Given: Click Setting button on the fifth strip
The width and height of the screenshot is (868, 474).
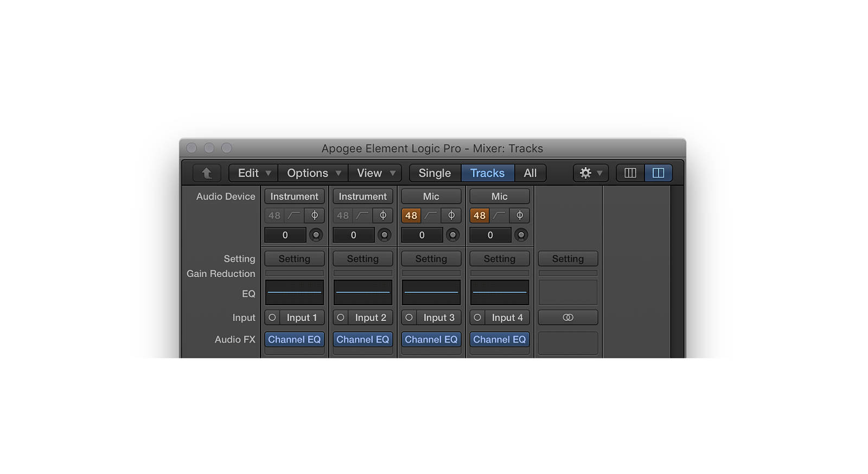Looking at the screenshot, I should 568,259.
